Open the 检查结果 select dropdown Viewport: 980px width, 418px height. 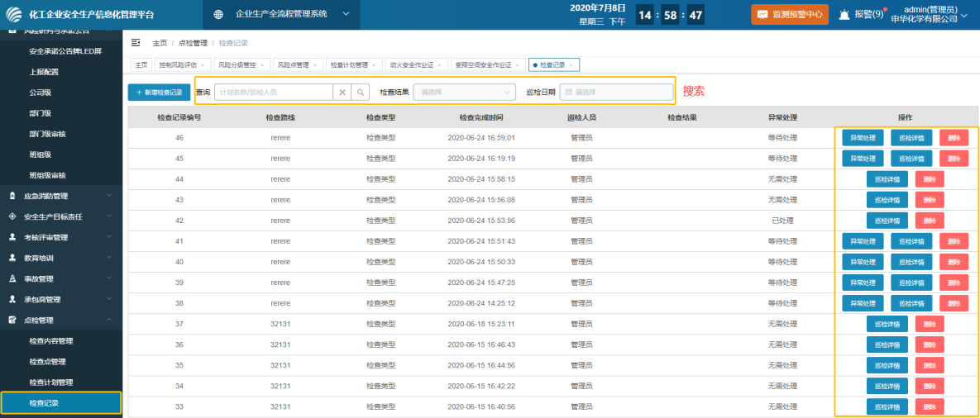(x=465, y=93)
